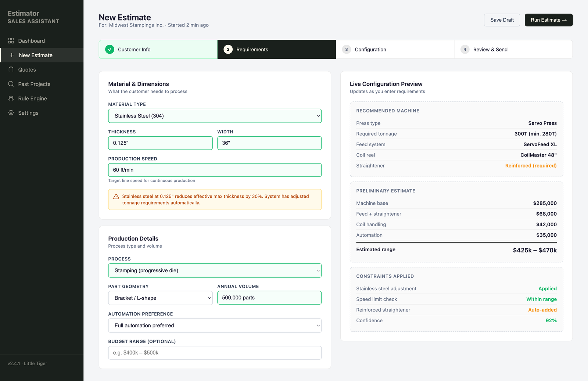Open the Process dropdown showing Stamping
This screenshot has height=381, width=588.
[x=215, y=270]
